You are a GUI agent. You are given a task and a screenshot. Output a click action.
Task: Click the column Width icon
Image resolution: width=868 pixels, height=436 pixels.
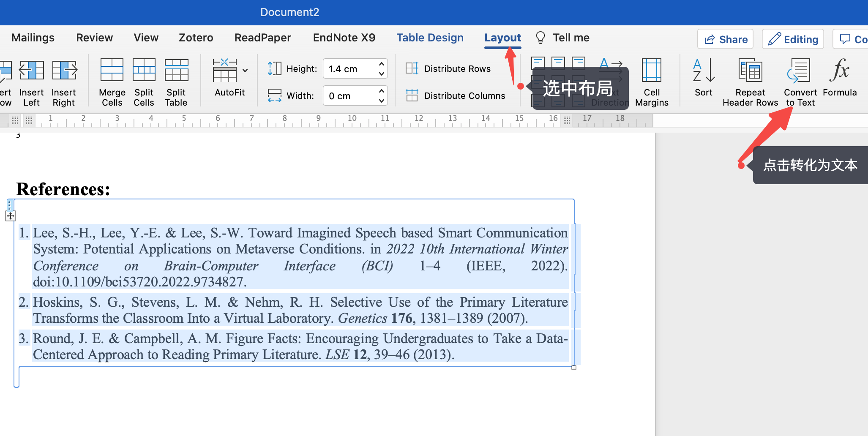point(275,95)
